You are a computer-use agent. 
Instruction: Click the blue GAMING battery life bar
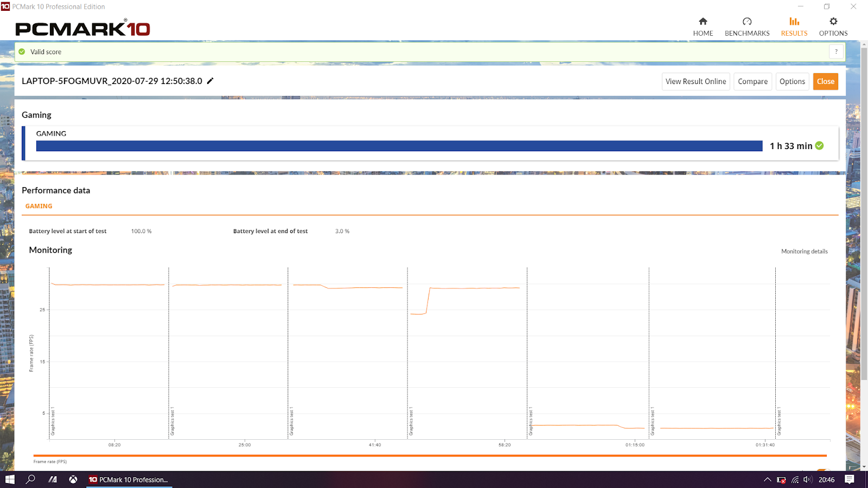[399, 146]
